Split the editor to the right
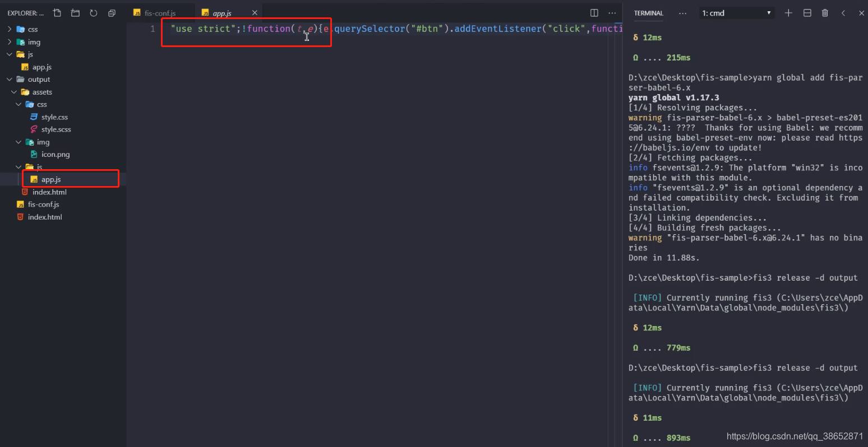 [x=594, y=13]
